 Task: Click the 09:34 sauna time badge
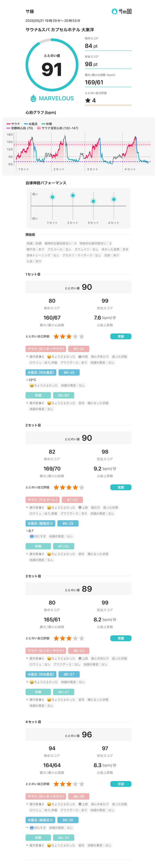[x=78, y=349]
